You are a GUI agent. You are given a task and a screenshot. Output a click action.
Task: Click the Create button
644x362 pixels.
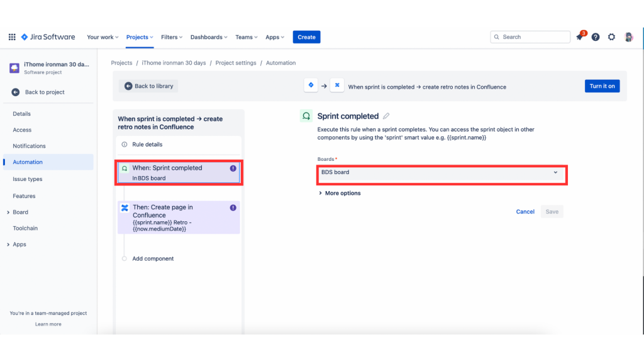point(306,37)
